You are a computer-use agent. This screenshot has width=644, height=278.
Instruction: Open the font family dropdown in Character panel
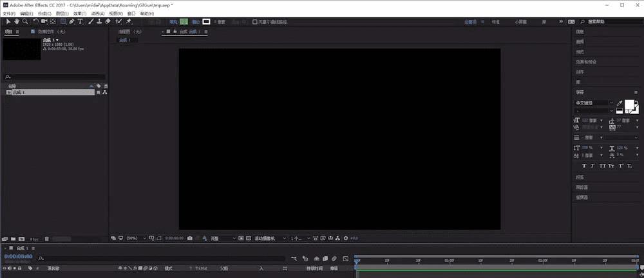[594, 103]
